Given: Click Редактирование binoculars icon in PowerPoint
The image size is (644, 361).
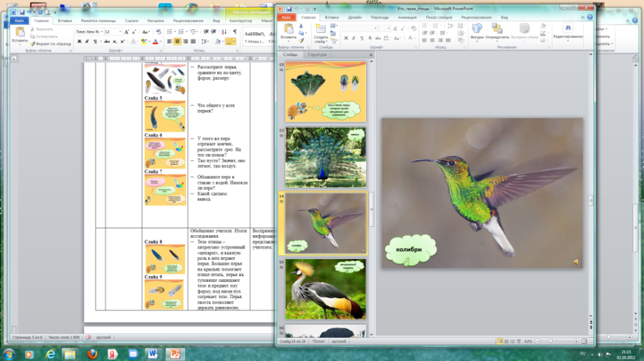Looking at the screenshot, I should (568, 27).
